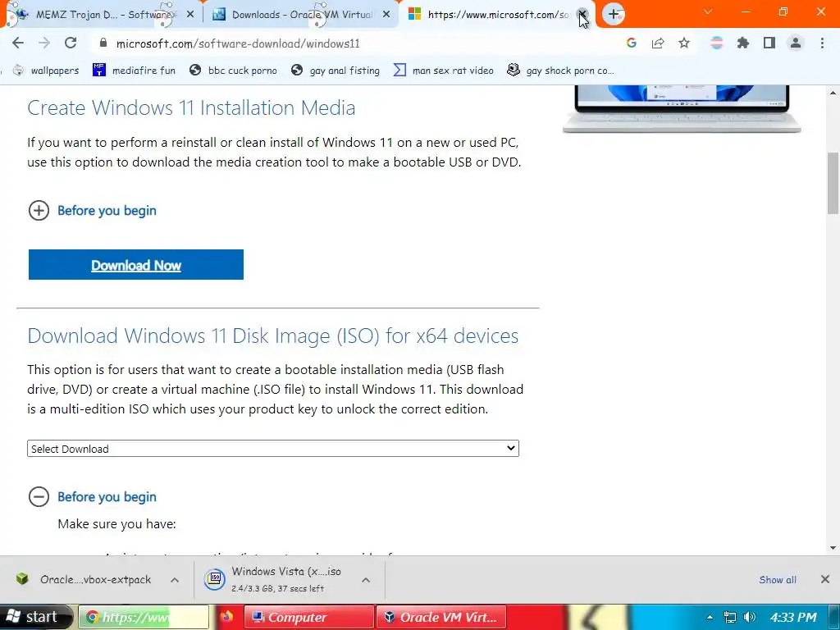Reload the Microsoft download page
This screenshot has width=840, height=630.
[x=71, y=43]
